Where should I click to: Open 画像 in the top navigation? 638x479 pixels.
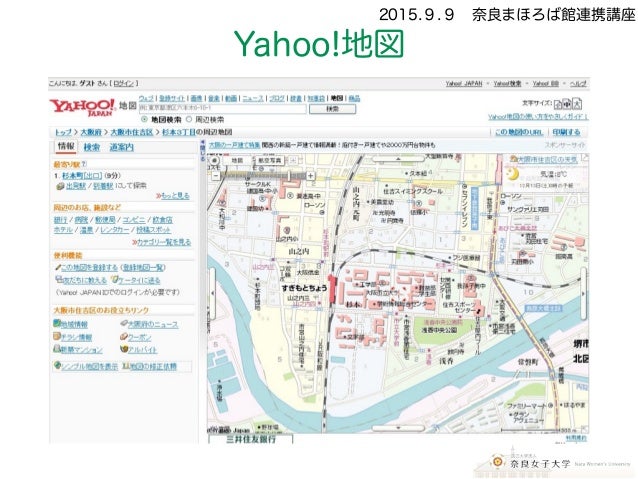(197, 98)
